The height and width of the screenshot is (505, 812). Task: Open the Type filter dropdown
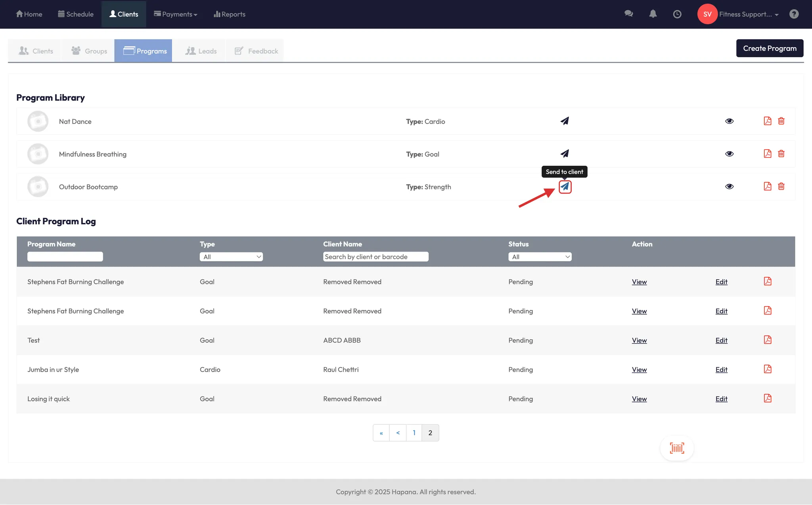click(231, 257)
